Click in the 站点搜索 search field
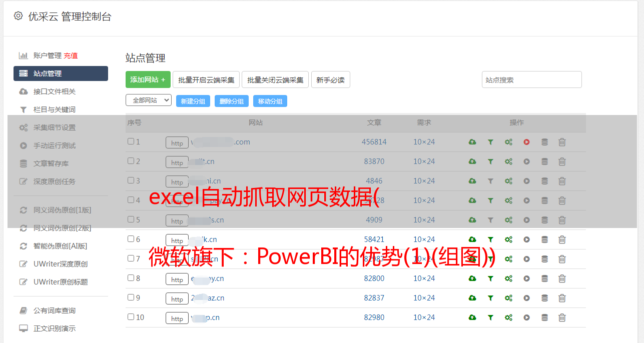 [x=532, y=79]
